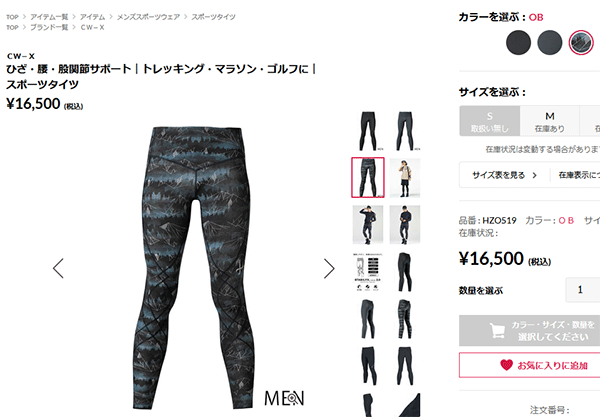This screenshot has width=600, height=417.
Task: Show the next product image arrow
Action: [329, 268]
